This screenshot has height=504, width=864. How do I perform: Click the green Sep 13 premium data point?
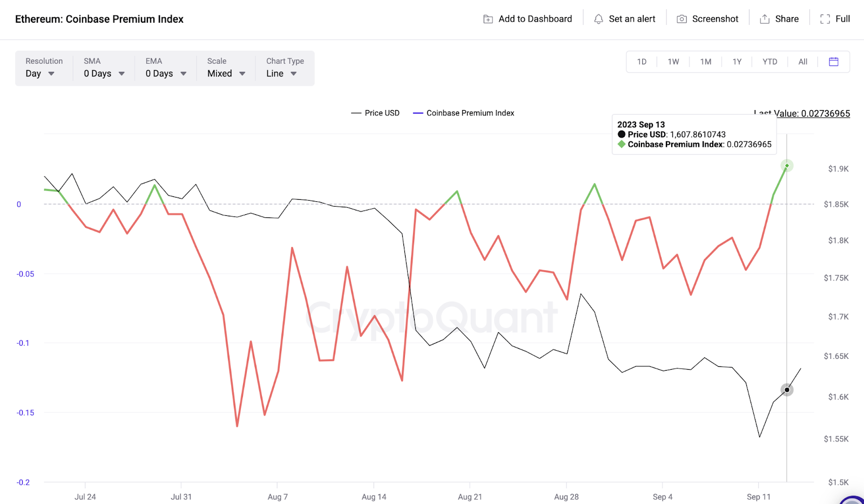787,166
